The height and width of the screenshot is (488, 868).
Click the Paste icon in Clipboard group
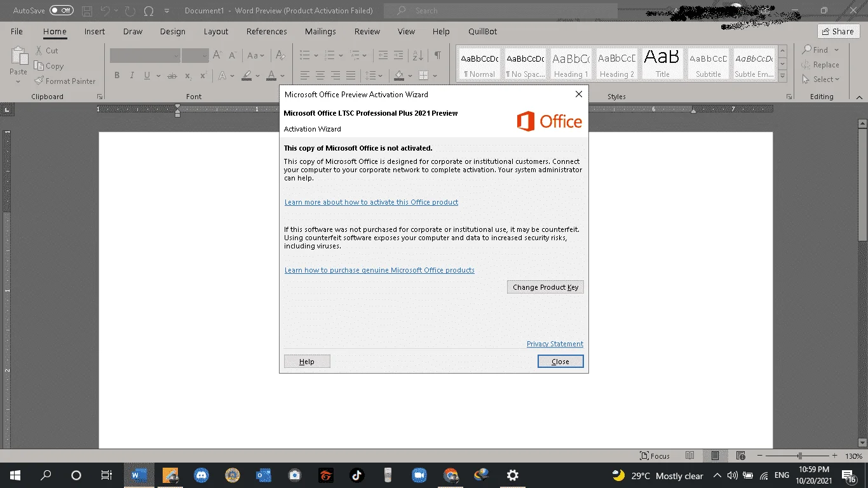tap(18, 57)
